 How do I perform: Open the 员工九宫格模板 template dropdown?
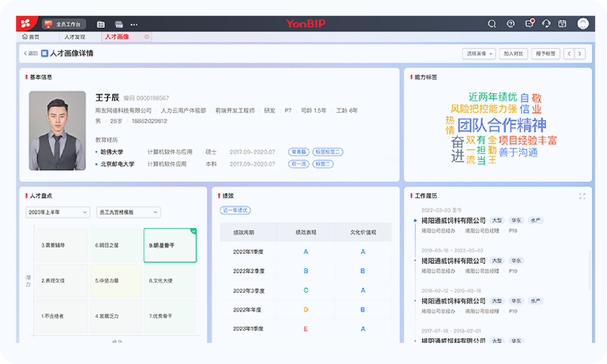pyautogui.click(x=129, y=212)
